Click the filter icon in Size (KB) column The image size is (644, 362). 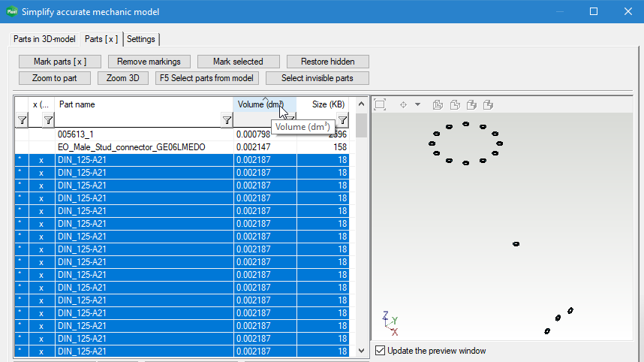[342, 120]
